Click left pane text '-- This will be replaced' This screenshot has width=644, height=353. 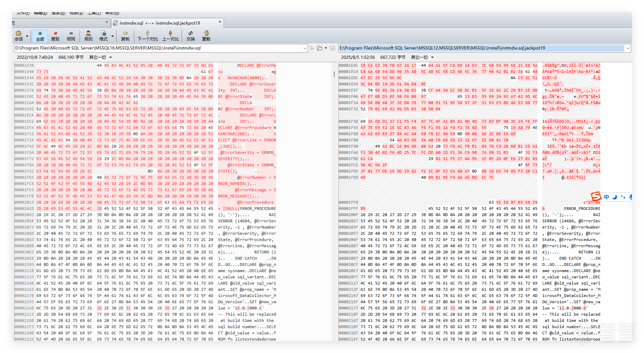click(x=247, y=314)
